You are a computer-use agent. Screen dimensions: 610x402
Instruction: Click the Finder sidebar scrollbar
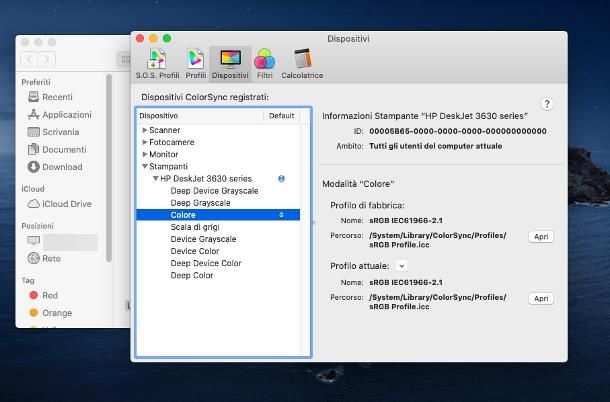[109, 167]
